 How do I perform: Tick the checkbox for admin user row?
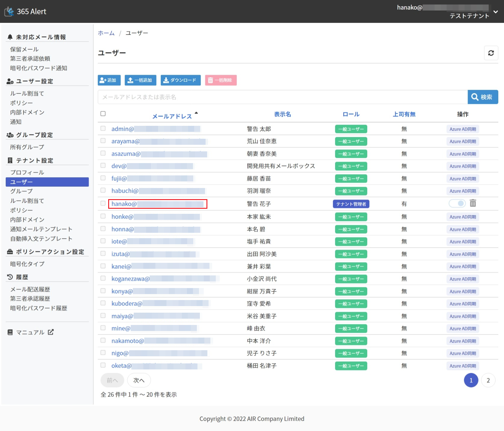click(103, 129)
